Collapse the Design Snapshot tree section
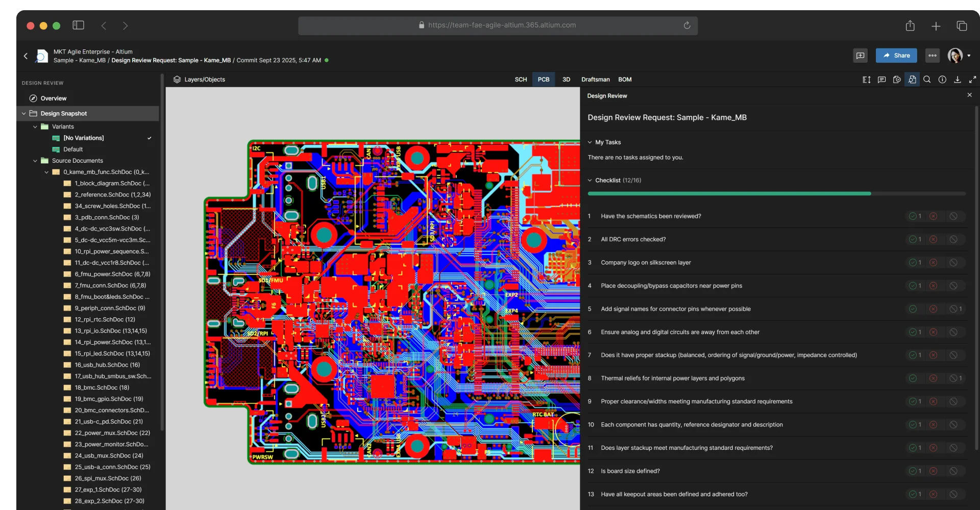This screenshot has width=980, height=510. (x=23, y=114)
